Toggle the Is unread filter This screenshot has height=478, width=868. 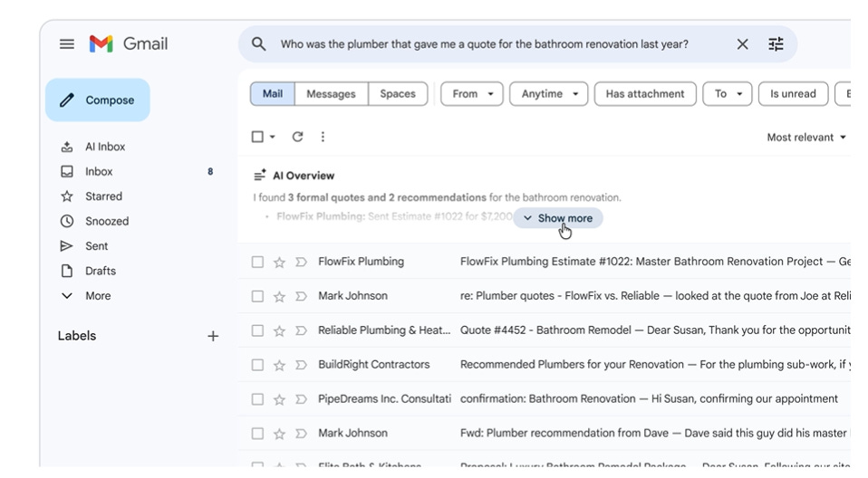pyautogui.click(x=793, y=93)
